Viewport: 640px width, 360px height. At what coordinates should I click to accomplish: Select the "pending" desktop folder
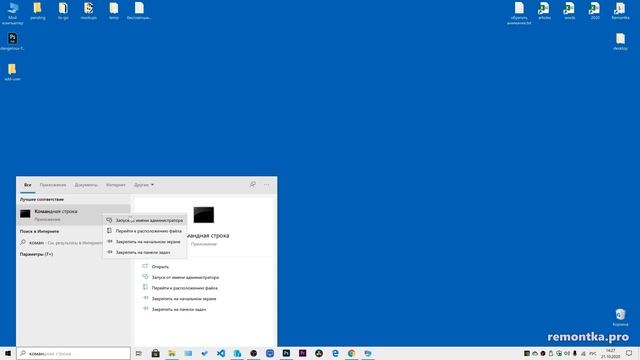tap(38, 11)
